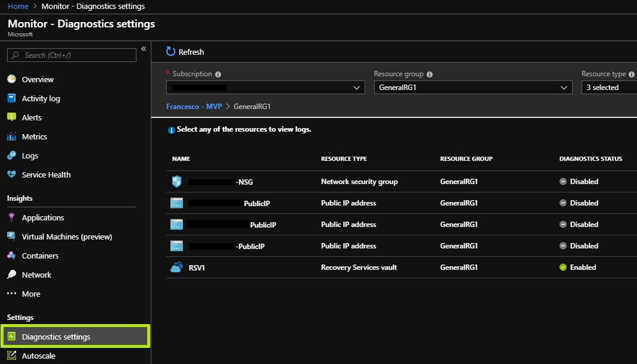
Task: Click the Overview gauge icon
Action: pyautogui.click(x=12, y=79)
